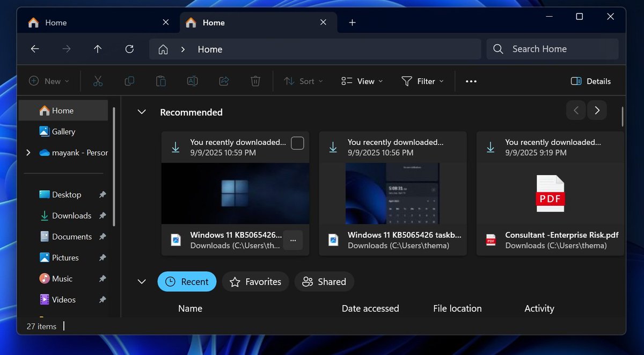Open the Sort dropdown
This screenshot has height=355, width=644.
[x=303, y=81]
